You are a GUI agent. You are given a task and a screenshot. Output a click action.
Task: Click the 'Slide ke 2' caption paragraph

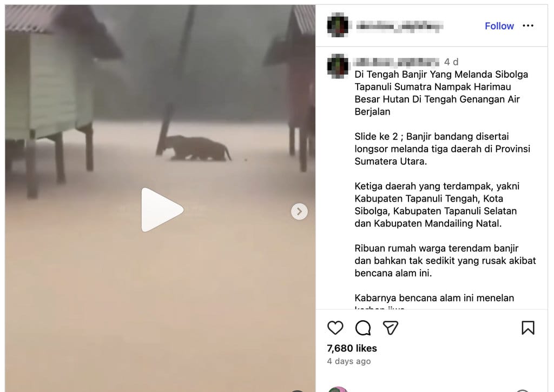(x=443, y=149)
